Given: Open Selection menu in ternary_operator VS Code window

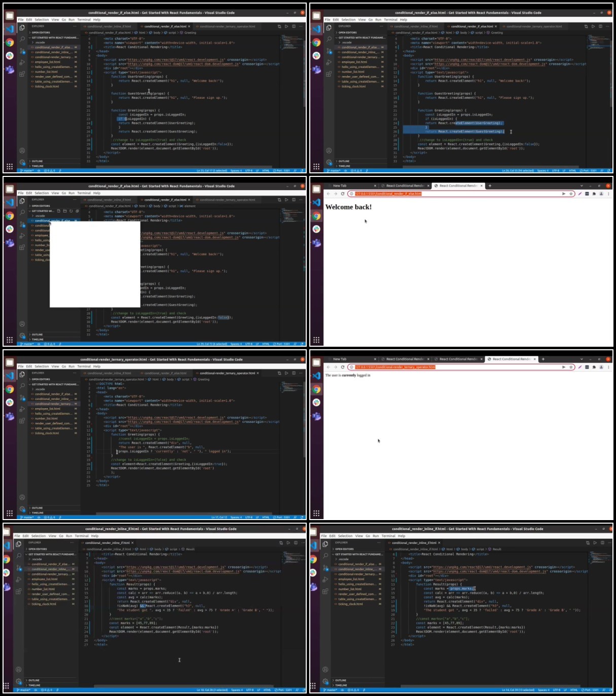Looking at the screenshot, I should point(42,366).
